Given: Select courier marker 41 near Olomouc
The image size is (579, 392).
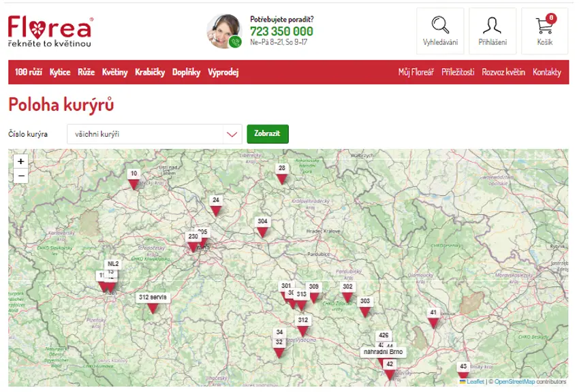Looking at the screenshot, I should tap(432, 314).
